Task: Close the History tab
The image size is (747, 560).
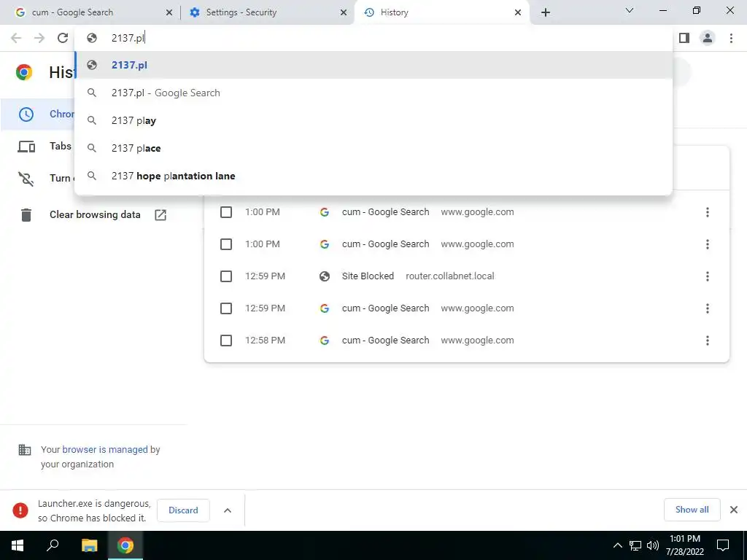Action: point(518,13)
